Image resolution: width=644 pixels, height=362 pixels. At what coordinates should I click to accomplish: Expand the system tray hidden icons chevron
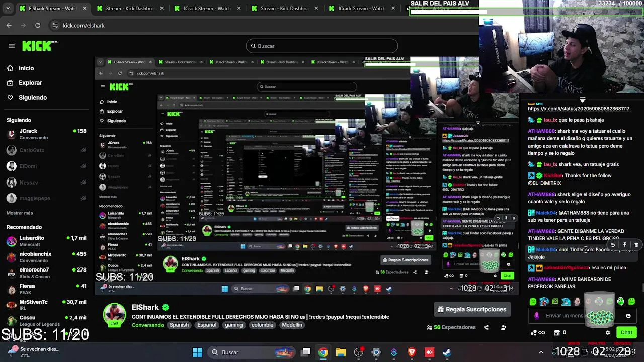click(541, 352)
